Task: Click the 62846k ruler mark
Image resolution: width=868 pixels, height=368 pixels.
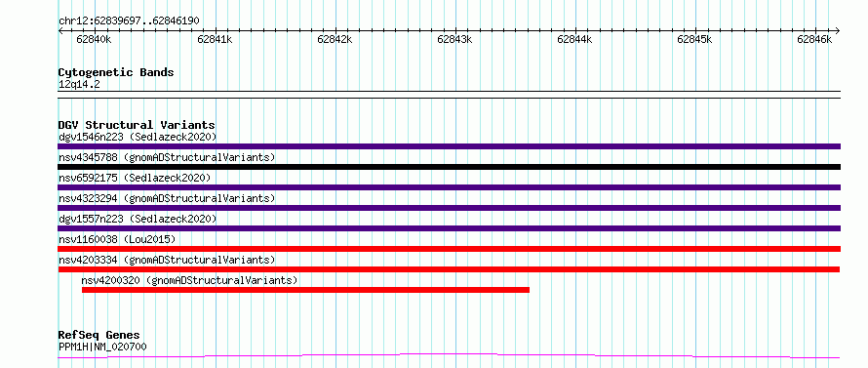Action: click(x=814, y=39)
